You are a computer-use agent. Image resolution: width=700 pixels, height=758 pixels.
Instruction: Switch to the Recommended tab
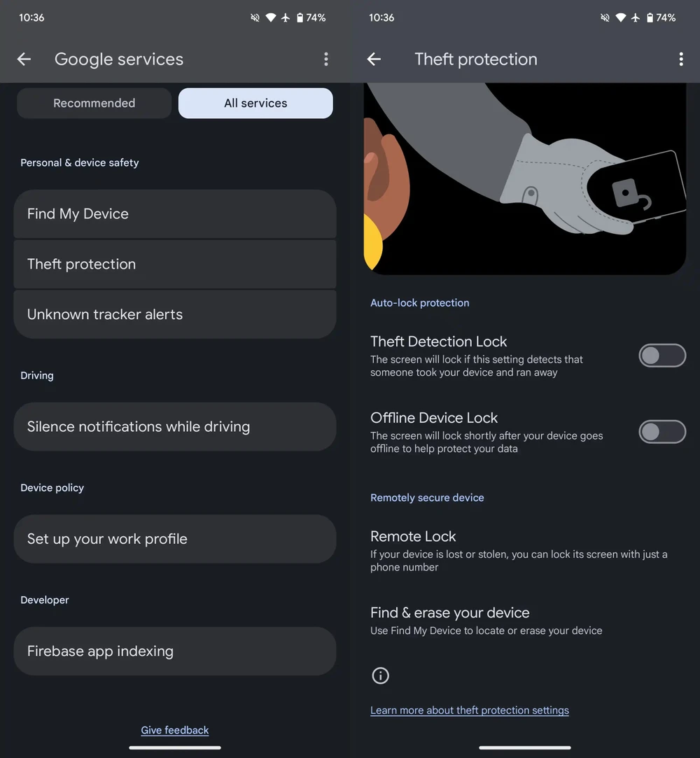click(x=94, y=103)
